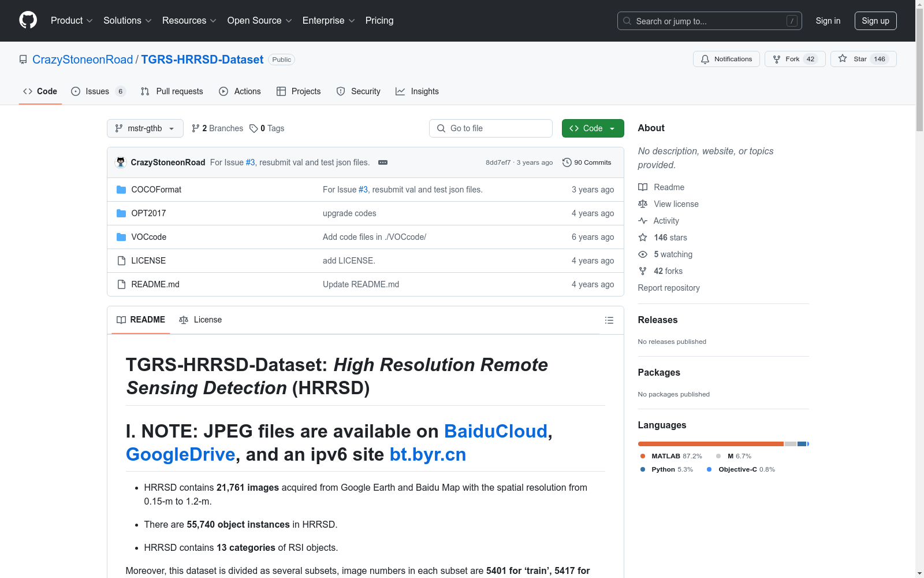The image size is (924, 578).
Task: Expand the Enterprise menu
Action: [329, 20]
